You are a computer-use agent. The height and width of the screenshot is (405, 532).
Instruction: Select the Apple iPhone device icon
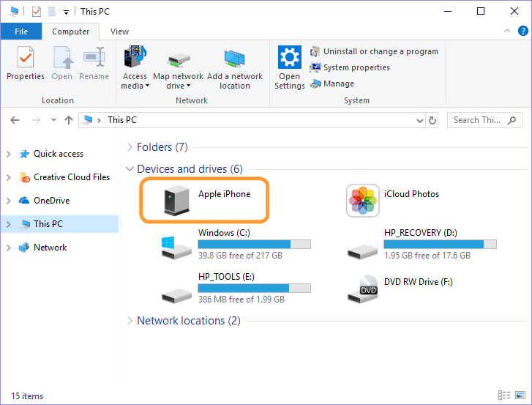click(x=176, y=200)
